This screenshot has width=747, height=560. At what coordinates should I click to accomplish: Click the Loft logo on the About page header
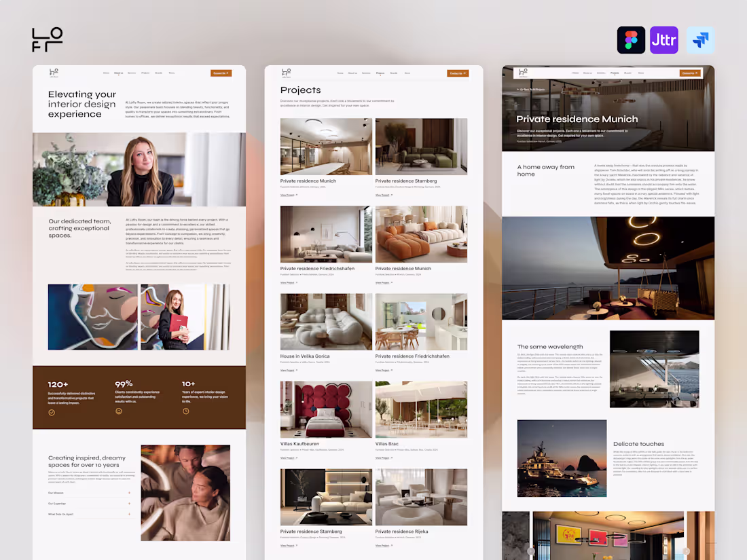coord(54,72)
